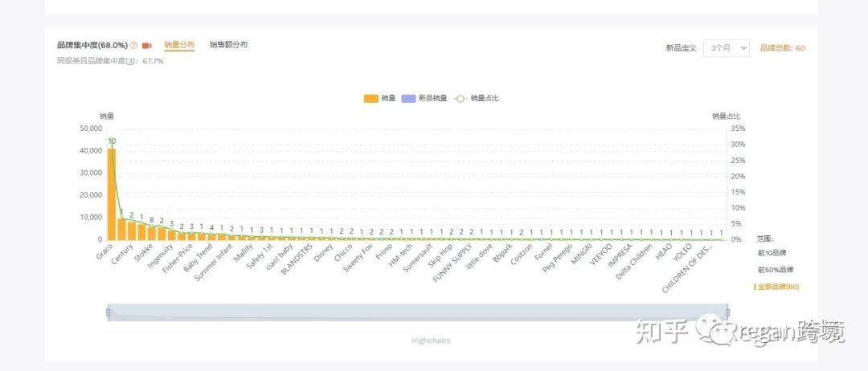
Task: Click the tall Graco sales bar
Action: point(112,194)
